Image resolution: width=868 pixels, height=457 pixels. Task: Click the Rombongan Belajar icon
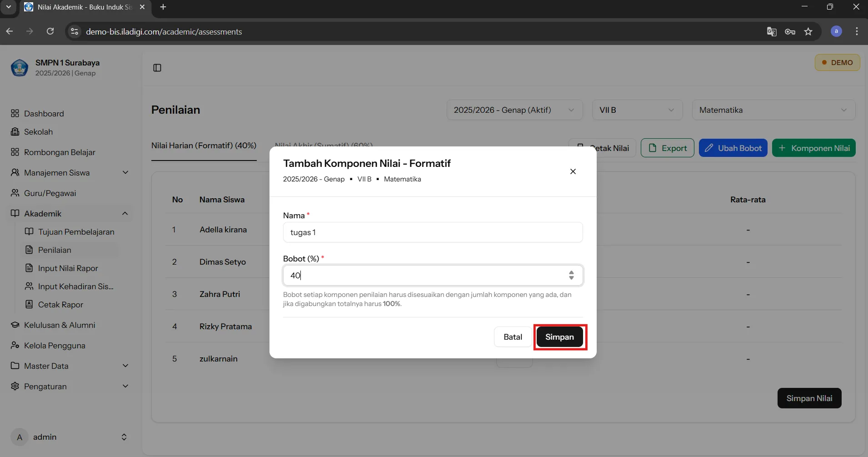(15, 152)
